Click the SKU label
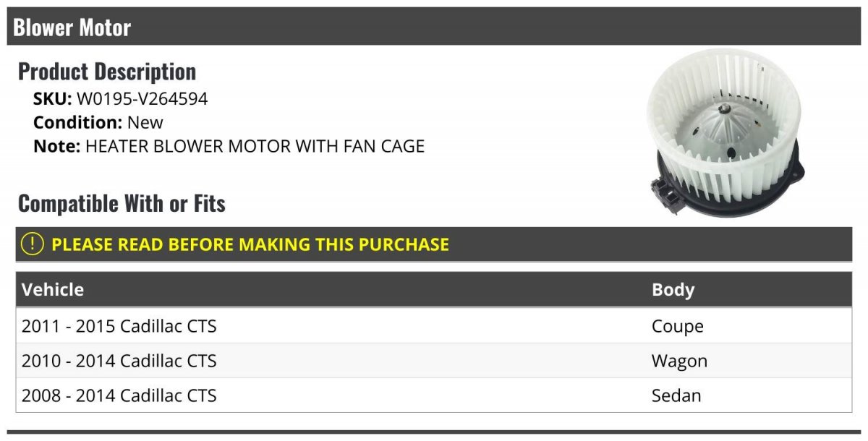The width and height of the screenshot is (868, 441). tap(53, 99)
